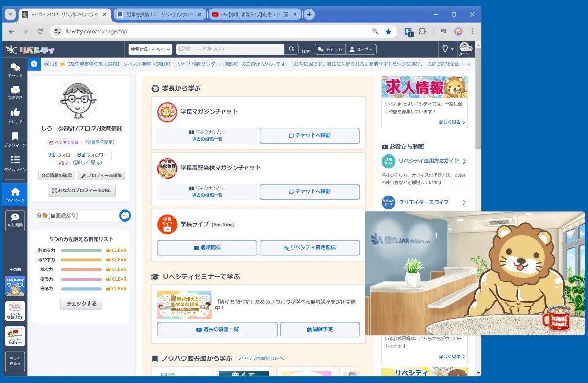
Task: Click the 求人情報 banner image
Action: [424, 87]
